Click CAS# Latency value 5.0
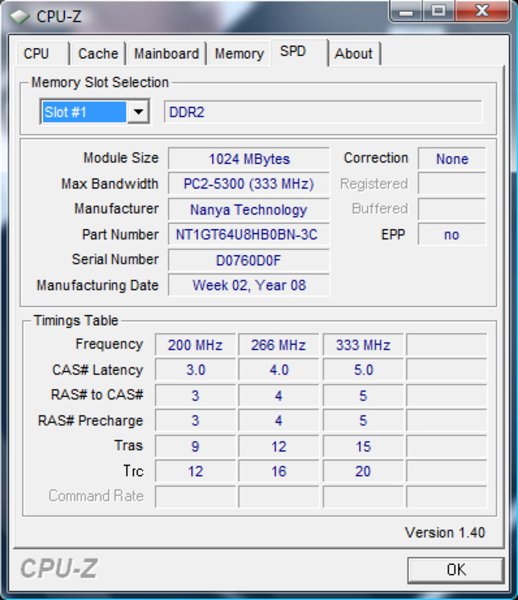518x600 pixels. pyautogui.click(x=363, y=370)
